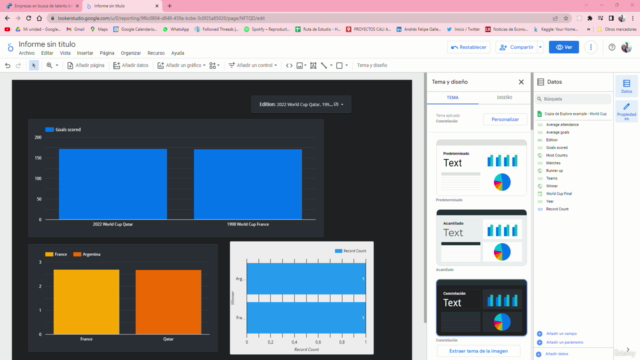Select the Acantilado theme thumbnail
Screen dimensions: 640x360
tap(481, 238)
